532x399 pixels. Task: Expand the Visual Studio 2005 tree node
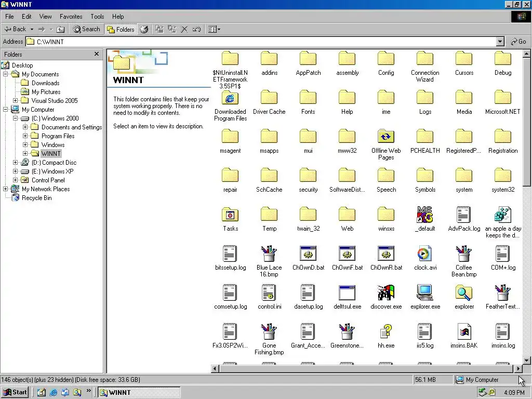(x=15, y=100)
